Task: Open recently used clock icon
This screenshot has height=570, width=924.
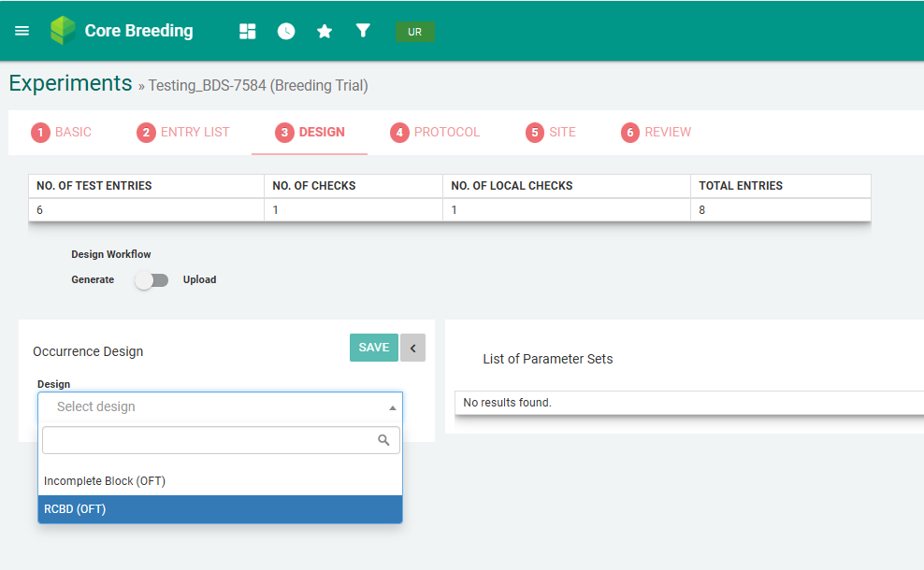Action: [x=286, y=31]
